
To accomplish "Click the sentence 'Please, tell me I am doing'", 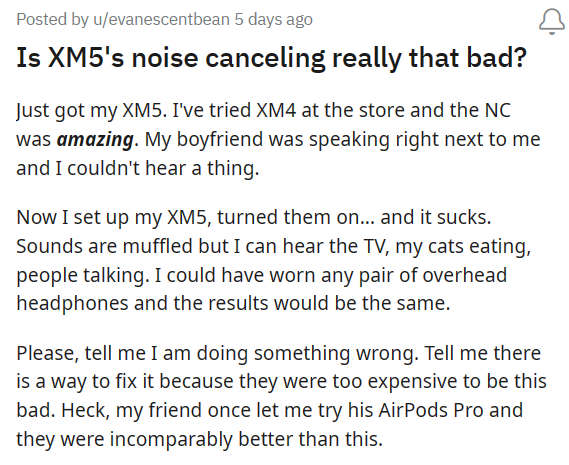I will click(216, 353).
